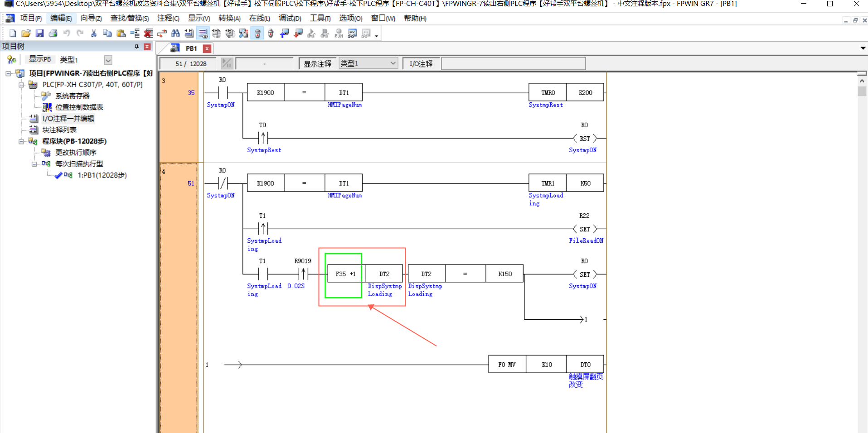The width and height of the screenshot is (868, 433).
Task: Open the 类型1 dropdown next to 显示注释
Action: point(393,63)
